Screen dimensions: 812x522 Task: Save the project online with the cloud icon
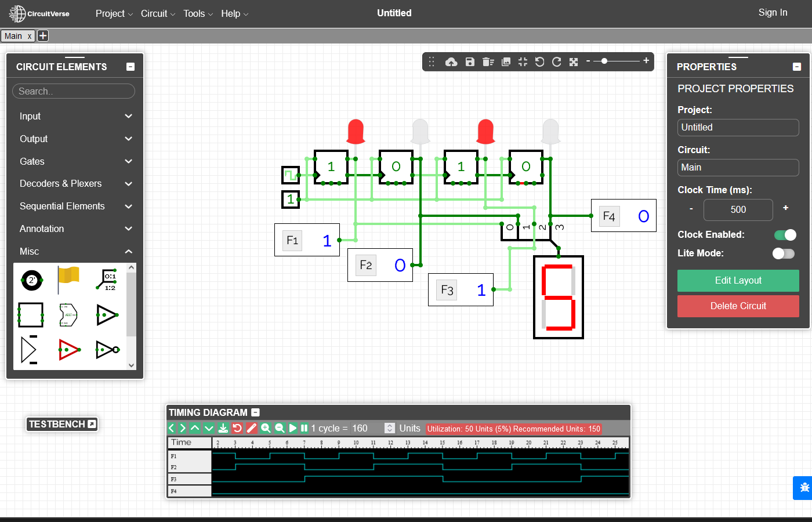451,61
